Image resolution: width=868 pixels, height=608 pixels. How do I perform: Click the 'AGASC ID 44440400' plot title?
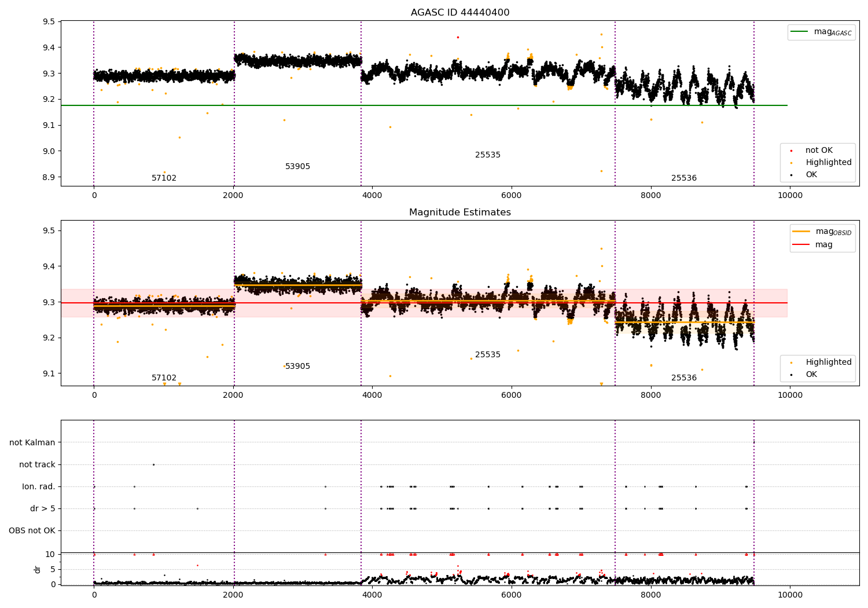click(x=460, y=13)
